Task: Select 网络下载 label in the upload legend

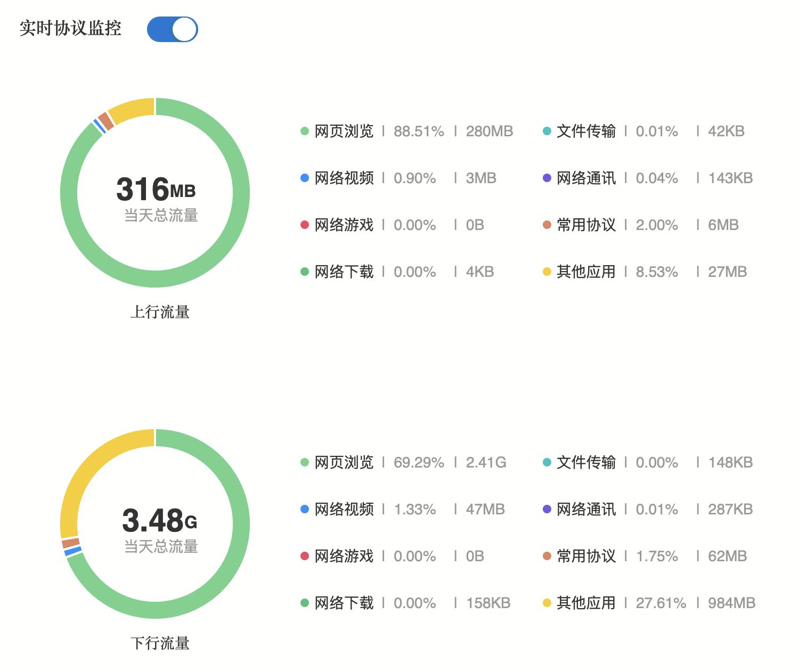Action: coord(344,272)
